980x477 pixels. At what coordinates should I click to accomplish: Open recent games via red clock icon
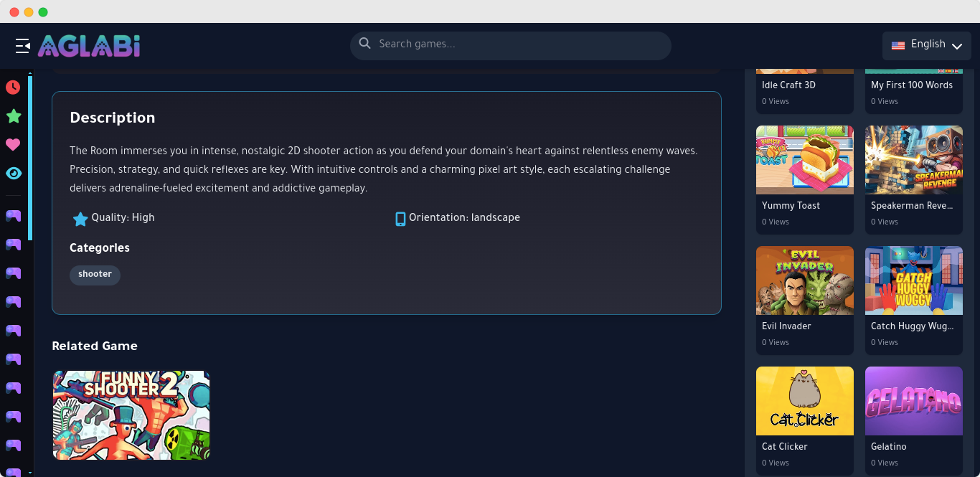tap(13, 88)
